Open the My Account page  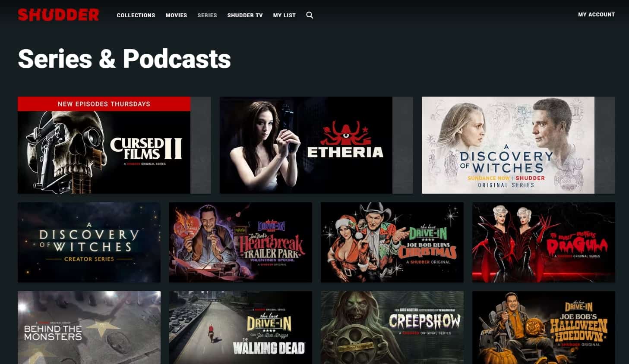coord(596,14)
